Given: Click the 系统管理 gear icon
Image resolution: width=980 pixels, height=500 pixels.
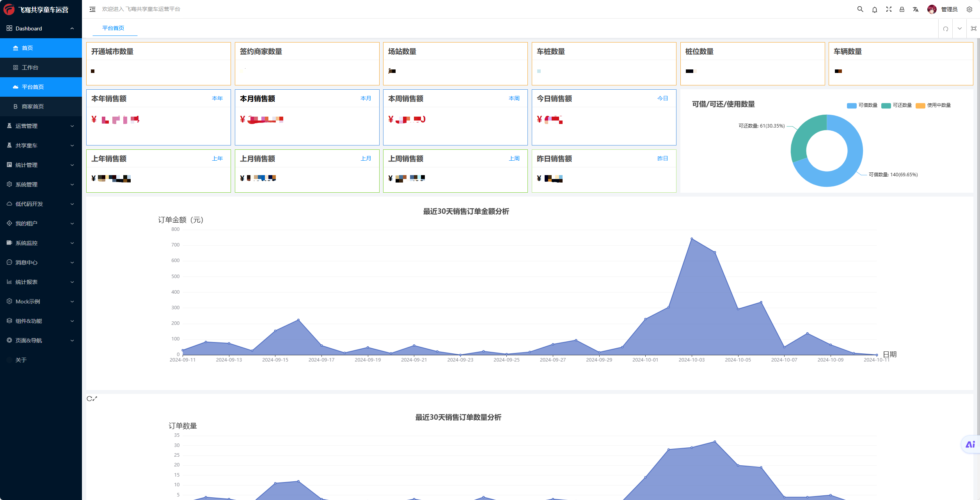Looking at the screenshot, I should [9, 184].
